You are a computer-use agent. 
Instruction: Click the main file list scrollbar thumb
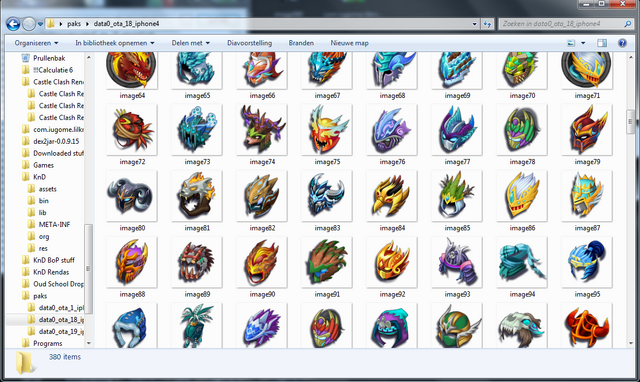click(x=631, y=121)
